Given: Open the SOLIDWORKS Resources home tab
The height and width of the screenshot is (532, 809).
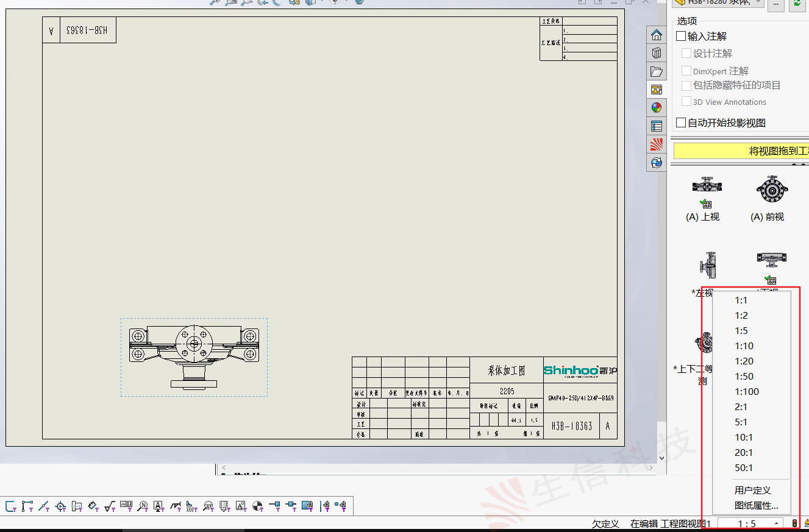Looking at the screenshot, I should click(x=656, y=35).
